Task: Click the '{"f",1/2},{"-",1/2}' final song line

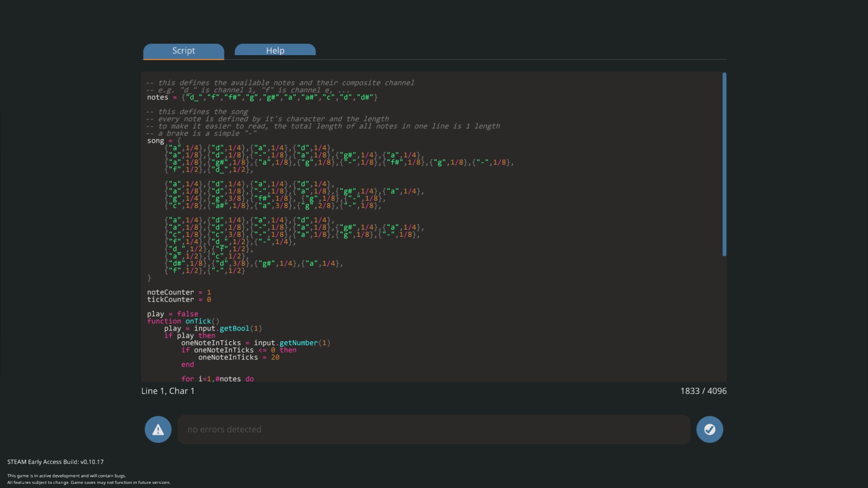Action: coord(205,271)
